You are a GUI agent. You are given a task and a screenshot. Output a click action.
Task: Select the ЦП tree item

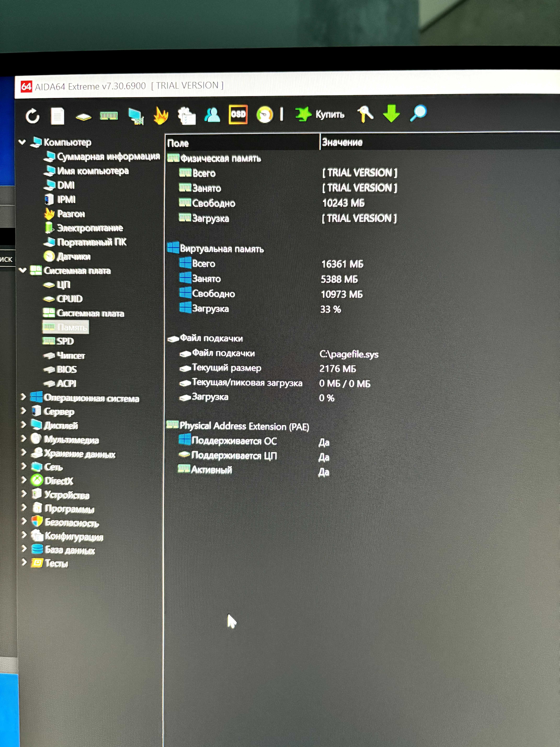[57, 285]
